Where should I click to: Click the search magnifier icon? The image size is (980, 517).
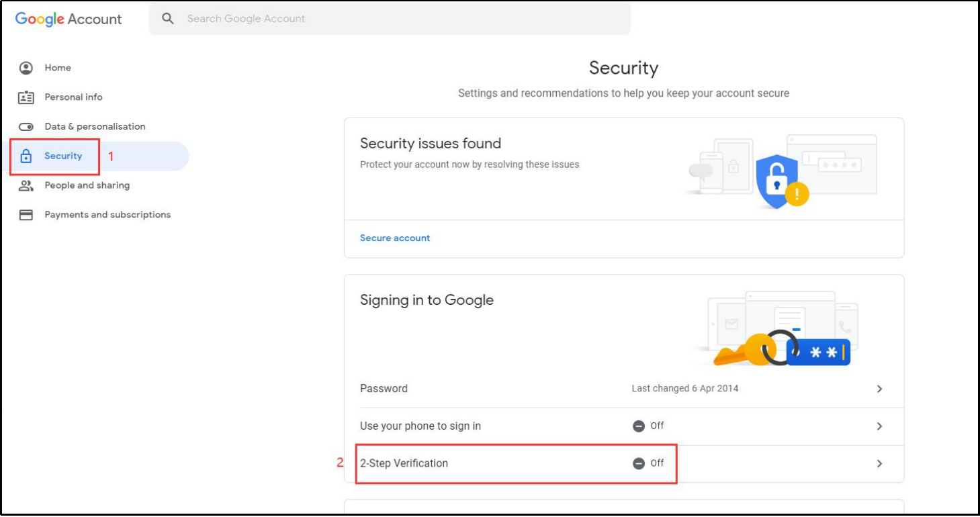coord(168,19)
